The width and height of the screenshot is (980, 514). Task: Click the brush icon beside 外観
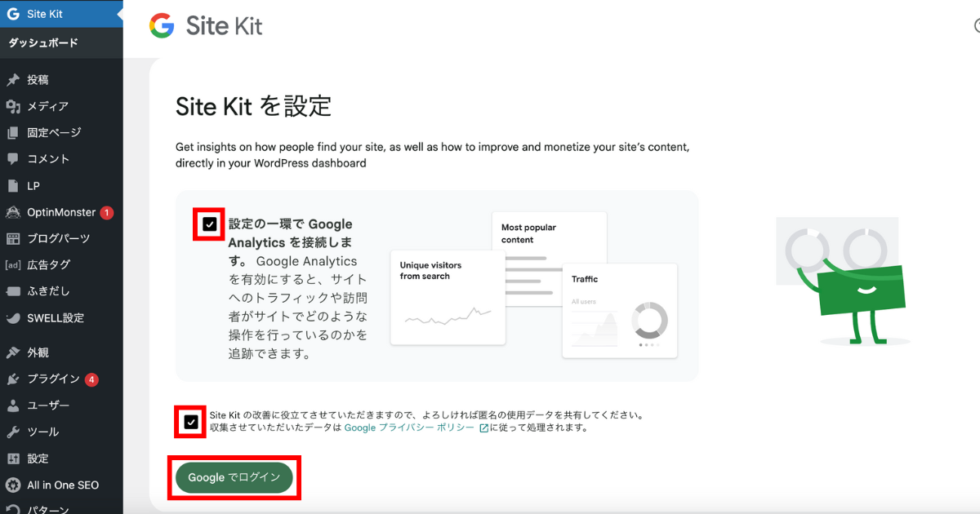coord(12,352)
